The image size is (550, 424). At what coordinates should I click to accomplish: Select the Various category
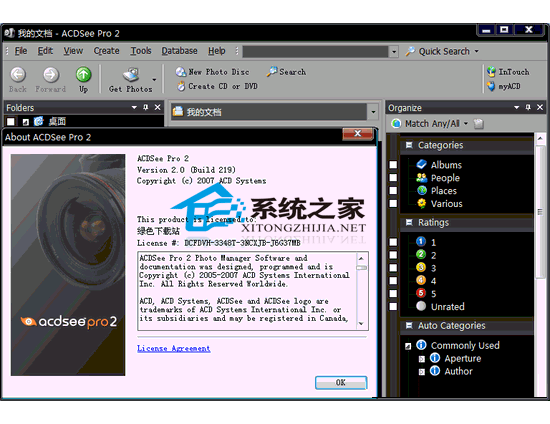439,204
